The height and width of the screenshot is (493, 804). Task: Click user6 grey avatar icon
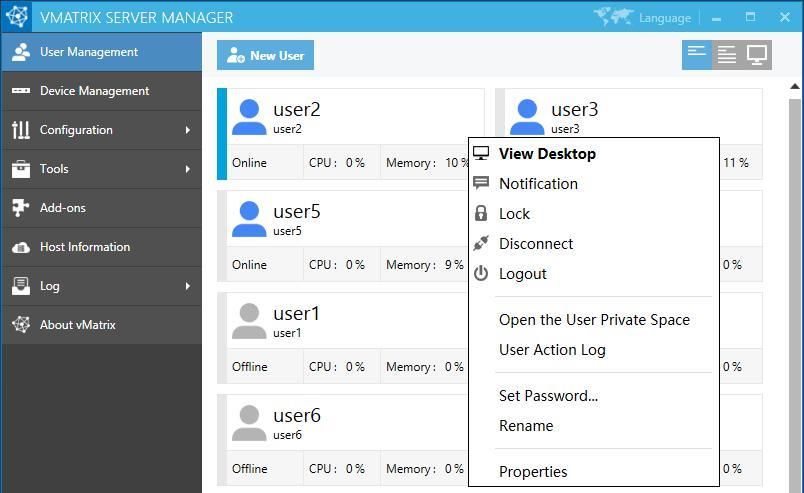pos(249,423)
